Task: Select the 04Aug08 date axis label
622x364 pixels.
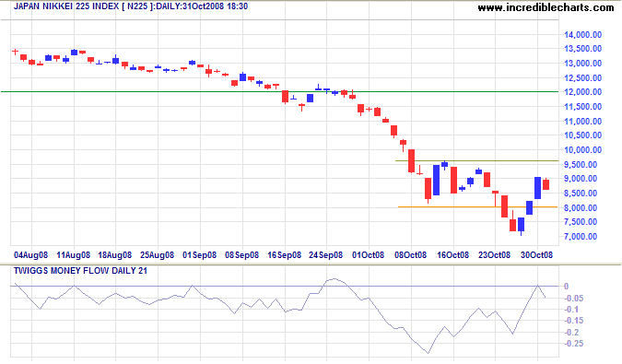Action: click(30, 255)
